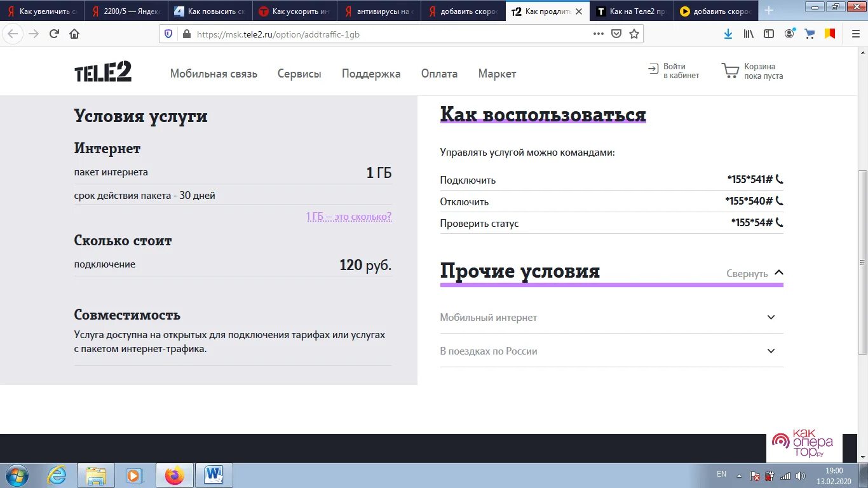Click the Tele2 logo
This screenshot has height=488, width=868.
point(103,72)
